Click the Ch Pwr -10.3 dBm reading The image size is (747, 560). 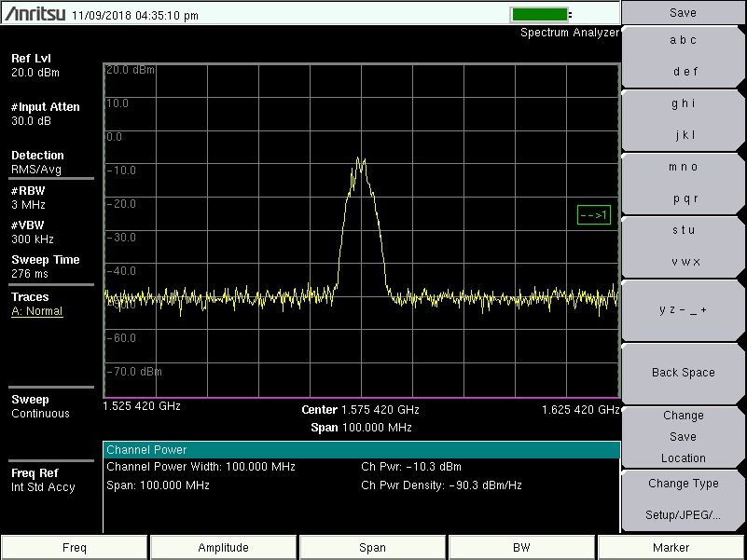point(411,467)
